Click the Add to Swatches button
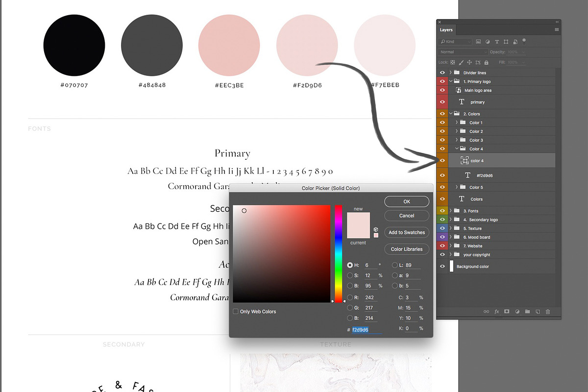The width and height of the screenshot is (588, 392). click(x=407, y=232)
